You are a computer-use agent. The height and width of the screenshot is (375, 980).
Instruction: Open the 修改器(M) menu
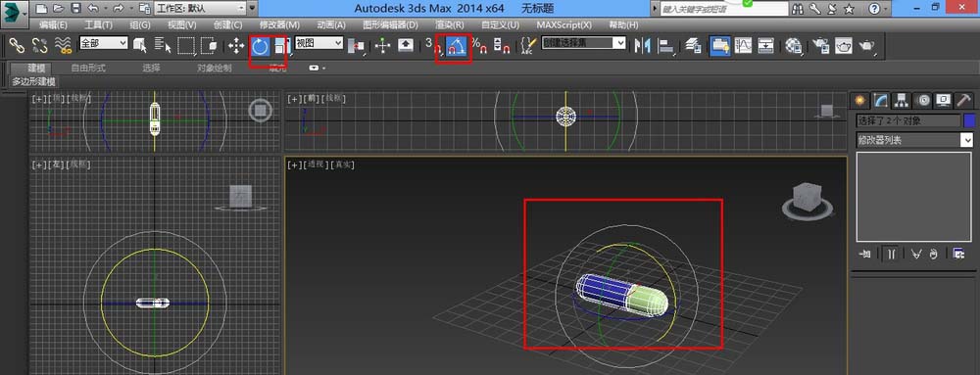pos(279,24)
